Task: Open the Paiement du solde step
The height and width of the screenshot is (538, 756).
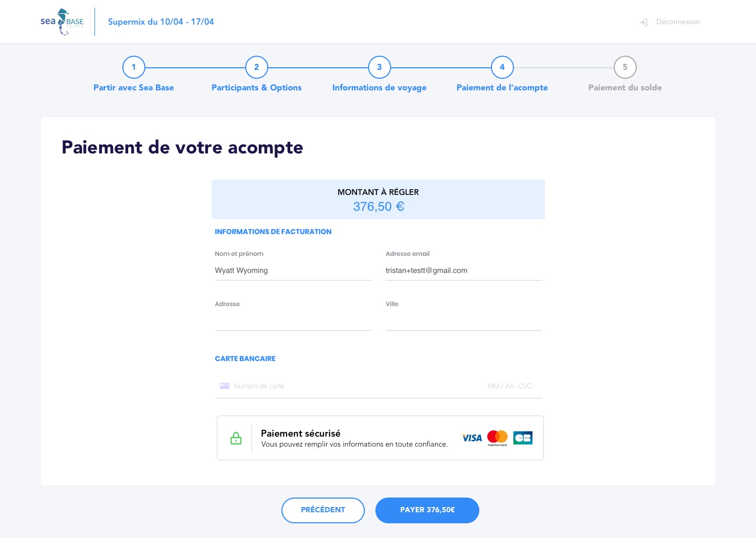Action: click(625, 88)
